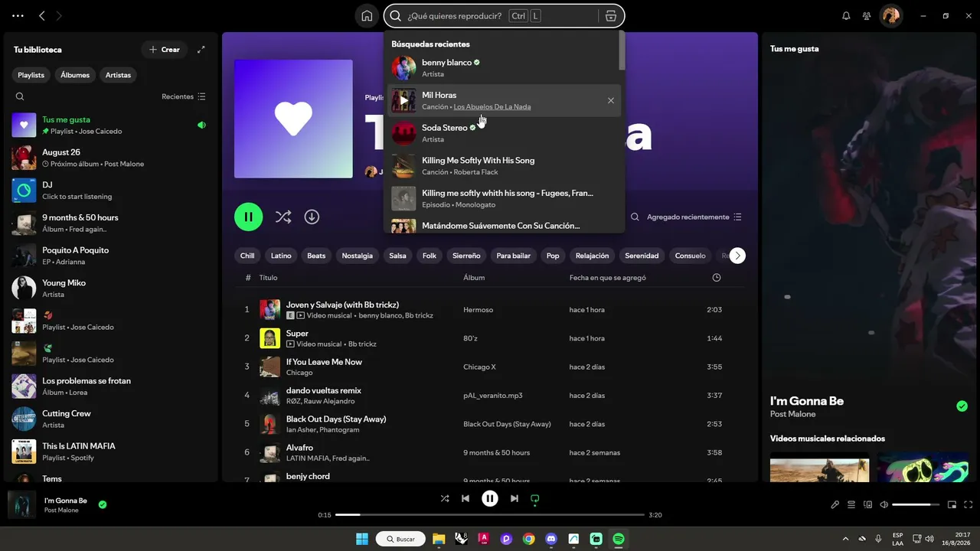Open the Recientes sort dropdown
The image size is (980, 551).
click(x=184, y=96)
